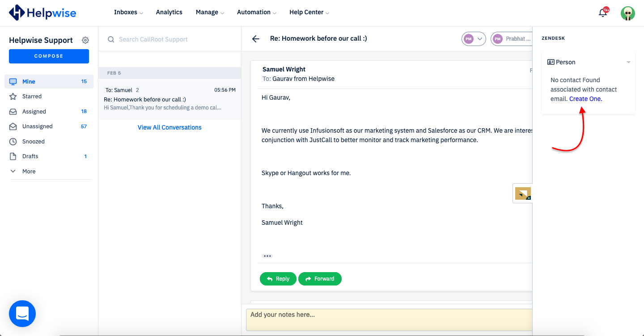The width and height of the screenshot is (644, 336).
Task: Open the chat widget bubble
Action: tap(22, 314)
